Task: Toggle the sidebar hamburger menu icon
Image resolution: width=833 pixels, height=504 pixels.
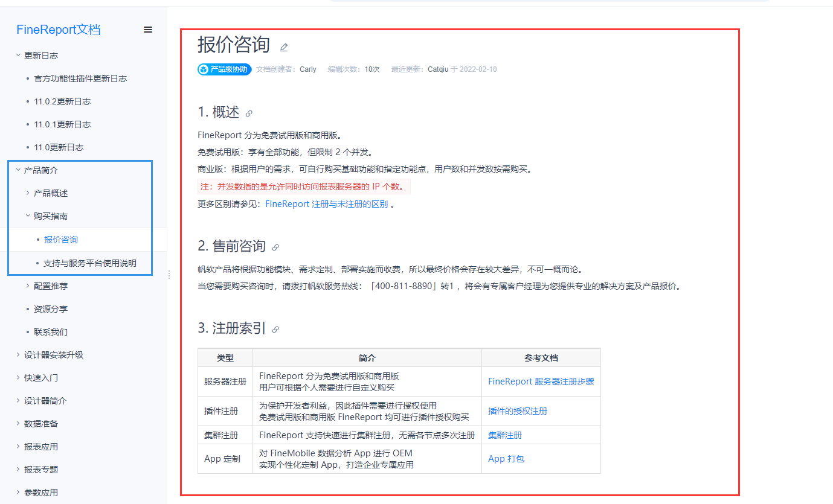Action: point(148,30)
